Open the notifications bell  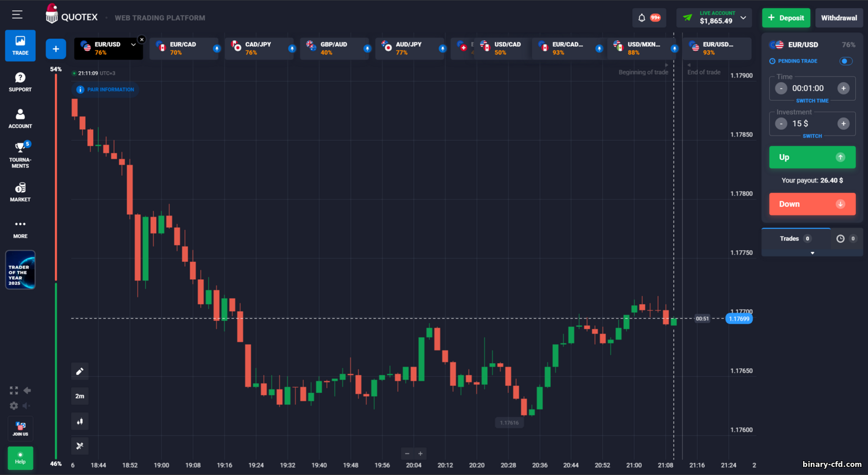[x=642, y=18]
